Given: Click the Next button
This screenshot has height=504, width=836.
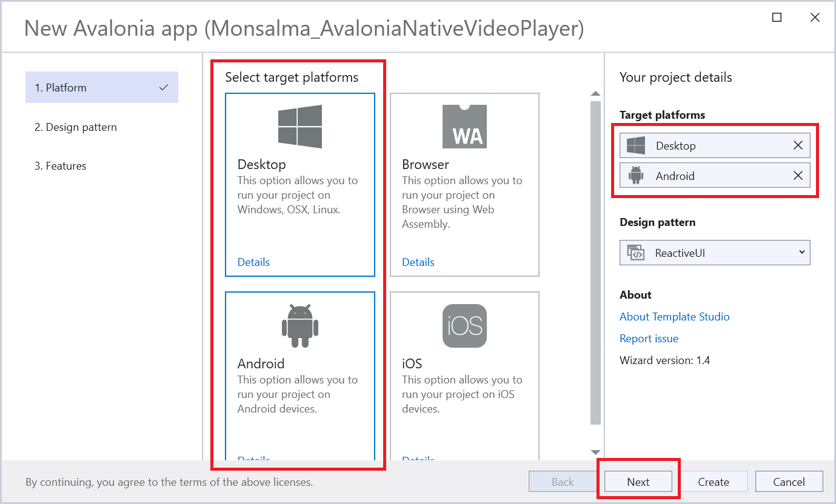Looking at the screenshot, I should [x=638, y=482].
